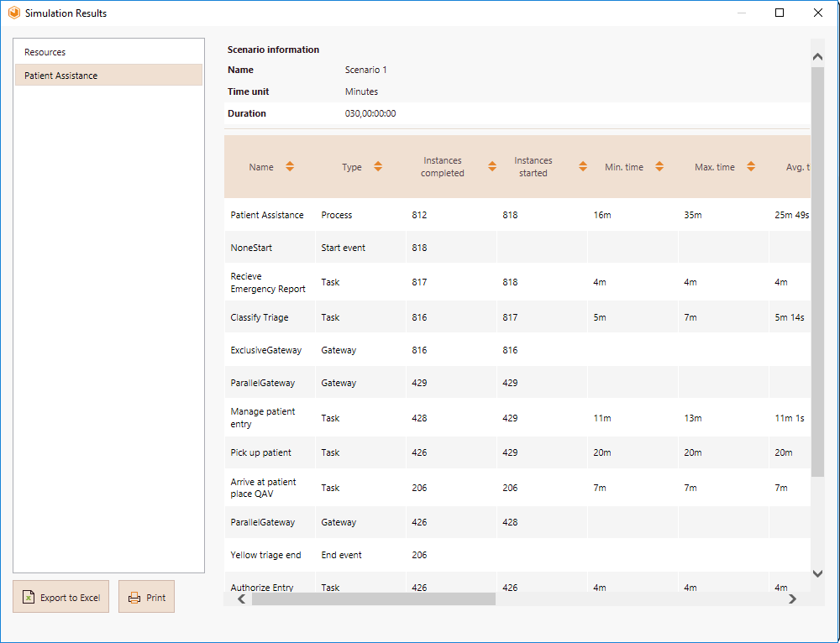Click vertical scrollbar down arrow
This screenshot has height=643, width=840.
tap(817, 574)
